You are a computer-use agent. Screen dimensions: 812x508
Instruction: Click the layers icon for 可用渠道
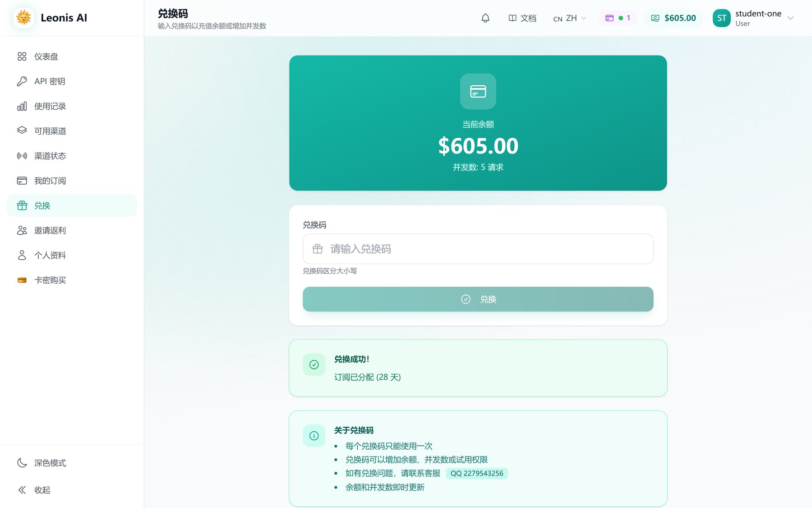[x=22, y=130]
